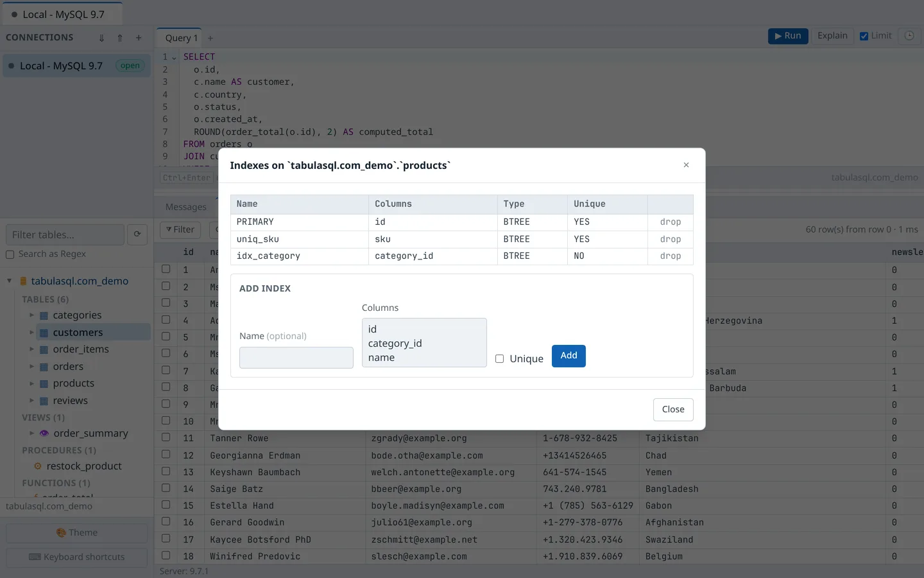Image resolution: width=924 pixels, height=578 pixels.
Task: Click the categories table icon
Action: (44, 315)
